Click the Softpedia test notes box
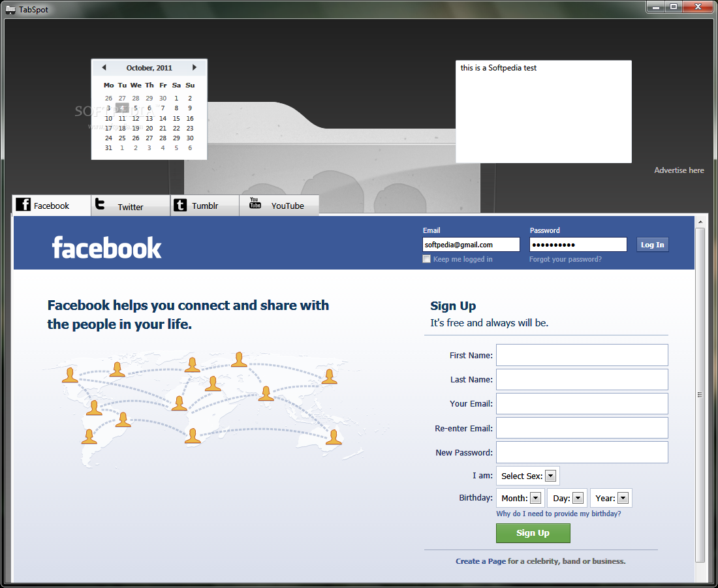 pos(544,112)
